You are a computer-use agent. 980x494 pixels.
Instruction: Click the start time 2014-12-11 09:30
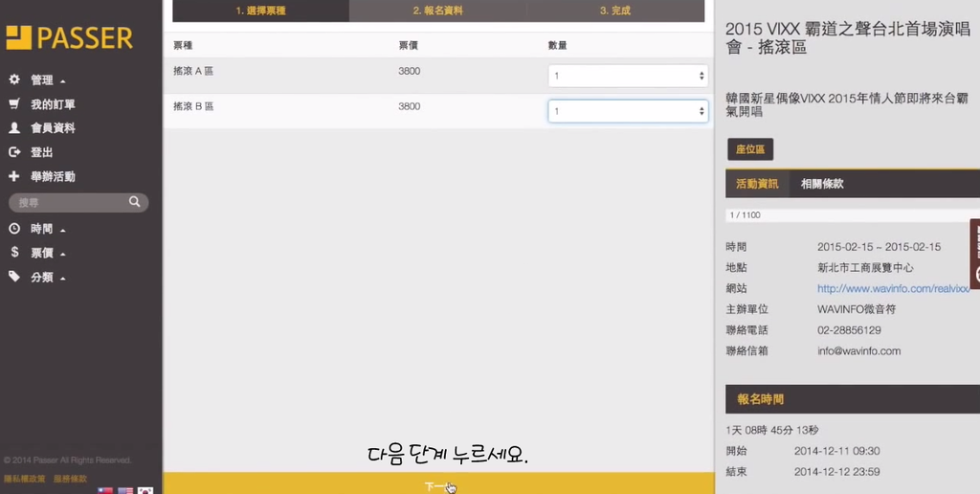point(836,451)
